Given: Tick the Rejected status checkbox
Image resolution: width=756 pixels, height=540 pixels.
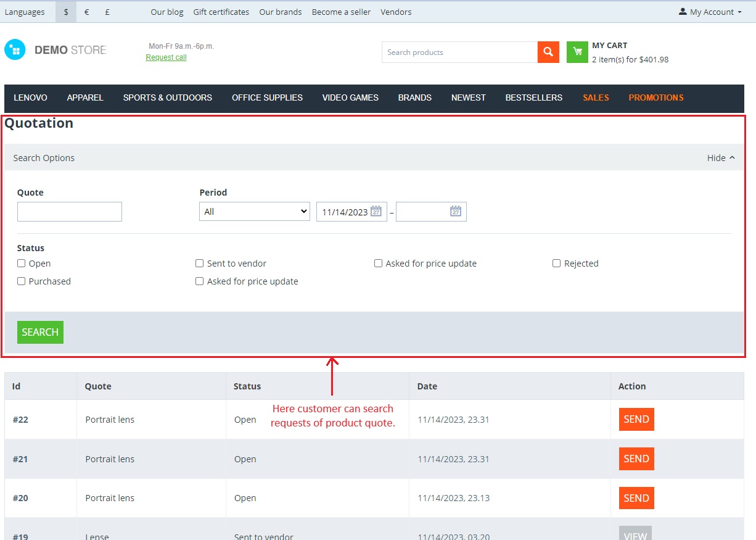Looking at the screenshot, I should [557, 263].
